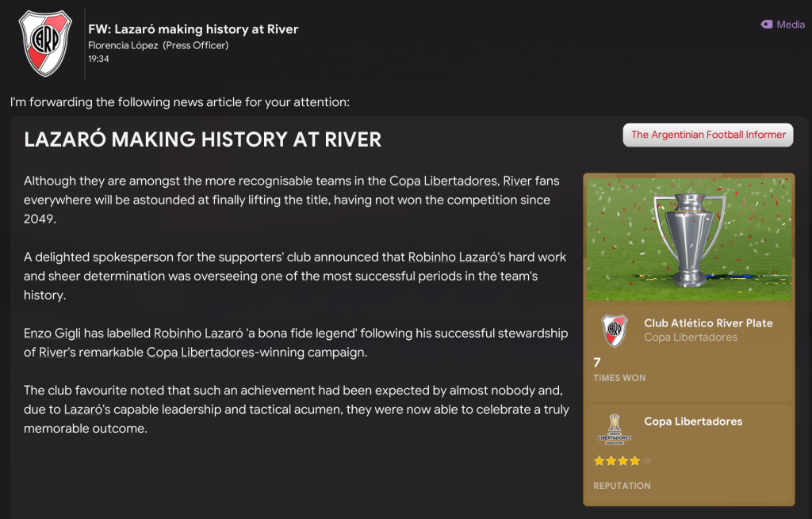Click small River Plate badge in trophy card
812x519 pixels.
[614, 330]
